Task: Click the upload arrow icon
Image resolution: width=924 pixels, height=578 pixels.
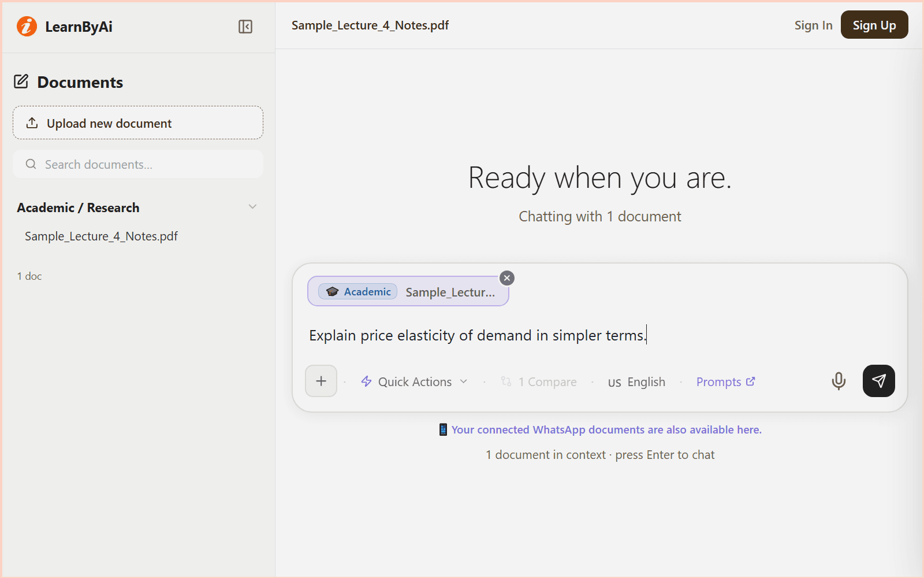Action: coord(32,123)
